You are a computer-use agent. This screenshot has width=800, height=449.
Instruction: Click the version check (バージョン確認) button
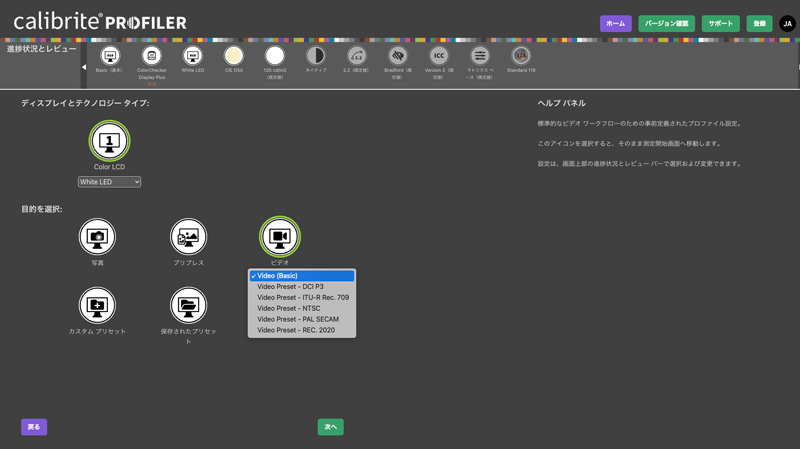pyautogui.click(x=666, y=23)
